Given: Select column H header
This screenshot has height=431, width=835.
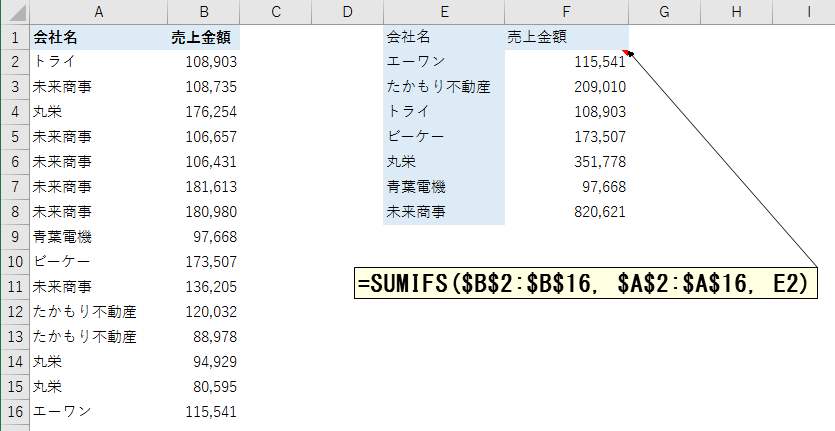Looking at the screenshot, I should click(x=736, y=12).
